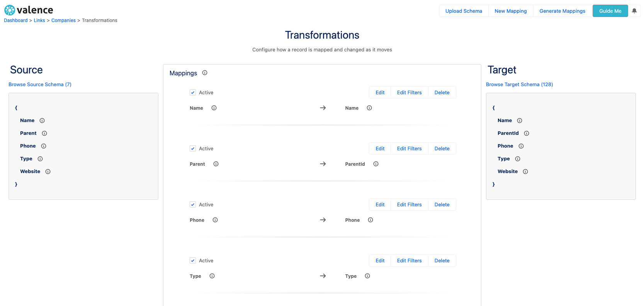Uncheck Active for the Name mapping
The image size is (644, 306).
[193, 92]
